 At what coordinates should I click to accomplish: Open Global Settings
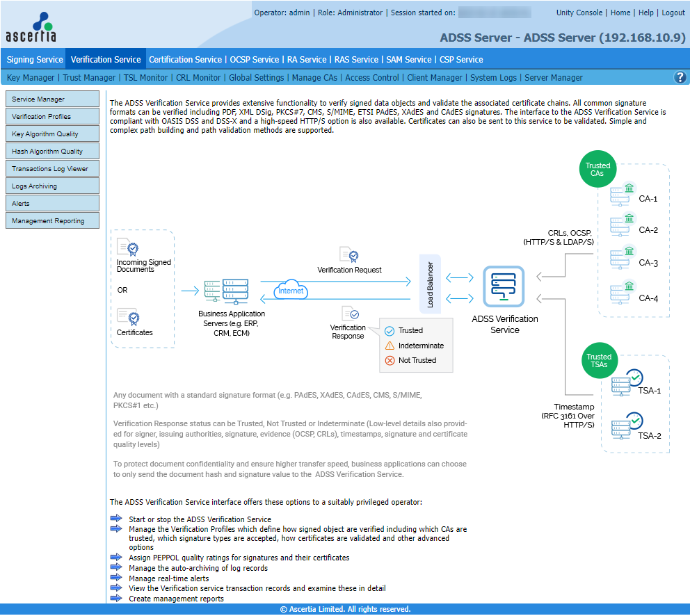pyautogui.click(x=256, y=77)
